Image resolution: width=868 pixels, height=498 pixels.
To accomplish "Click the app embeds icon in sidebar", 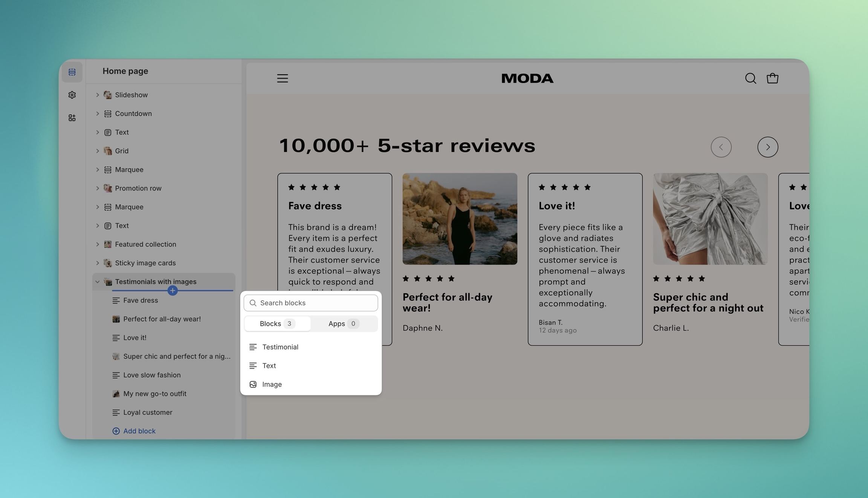I will pyautogui.click(x=72, y=118).
